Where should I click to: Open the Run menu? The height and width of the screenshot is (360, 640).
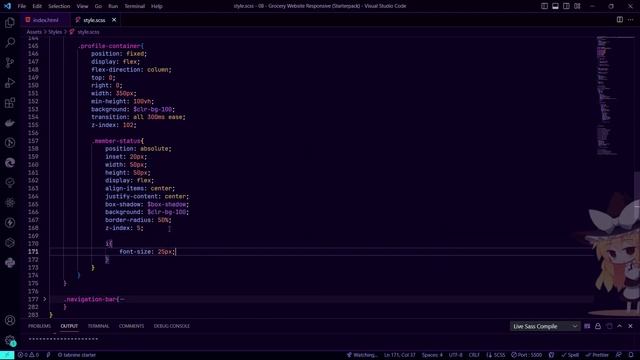pyautogui.click(x=113, y=6)
